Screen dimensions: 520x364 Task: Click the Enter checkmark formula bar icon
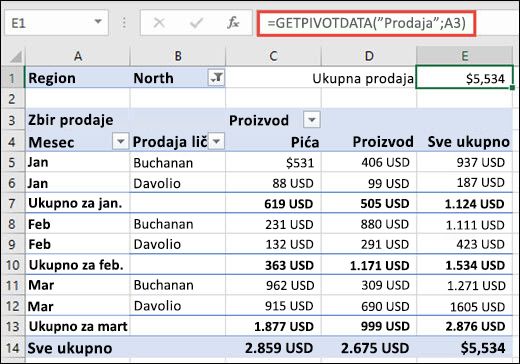[x=196, y=23]
